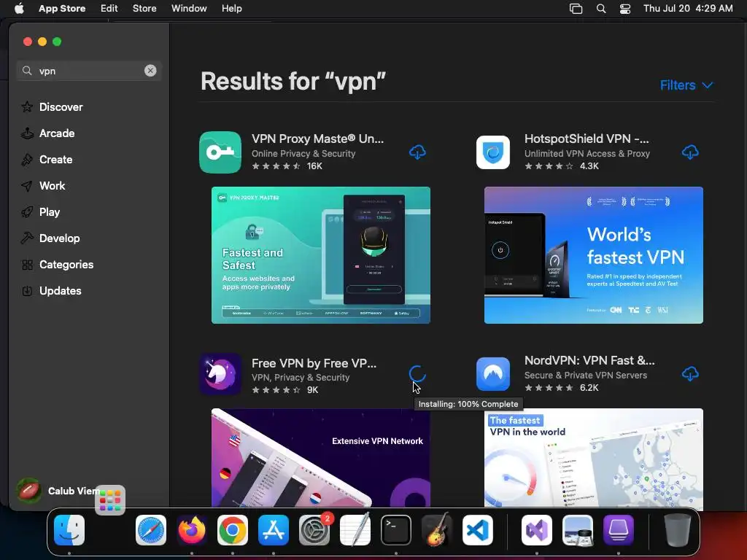This screenshot has height=560, width=747.
Task: Open Google Chrome from the Dock
Action: tap(233, 530)
